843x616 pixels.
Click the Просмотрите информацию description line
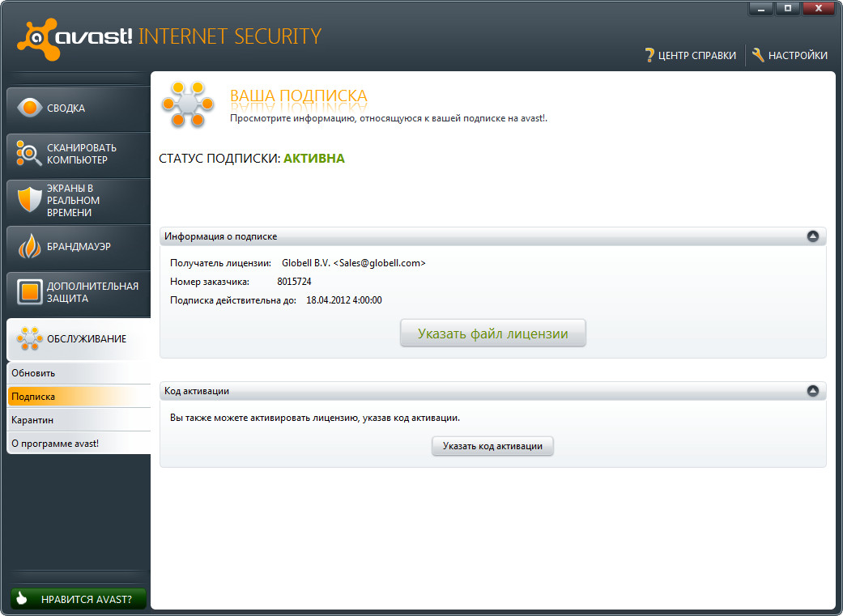[389, 118]
